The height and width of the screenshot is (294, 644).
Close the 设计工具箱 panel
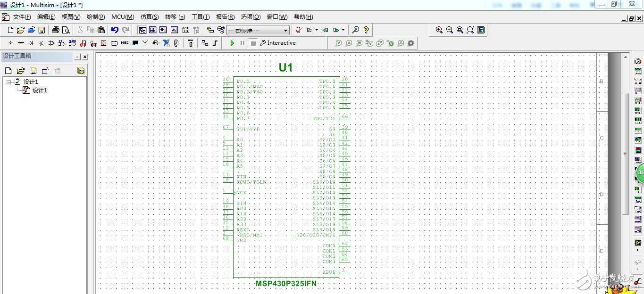(x=85, y=57)
